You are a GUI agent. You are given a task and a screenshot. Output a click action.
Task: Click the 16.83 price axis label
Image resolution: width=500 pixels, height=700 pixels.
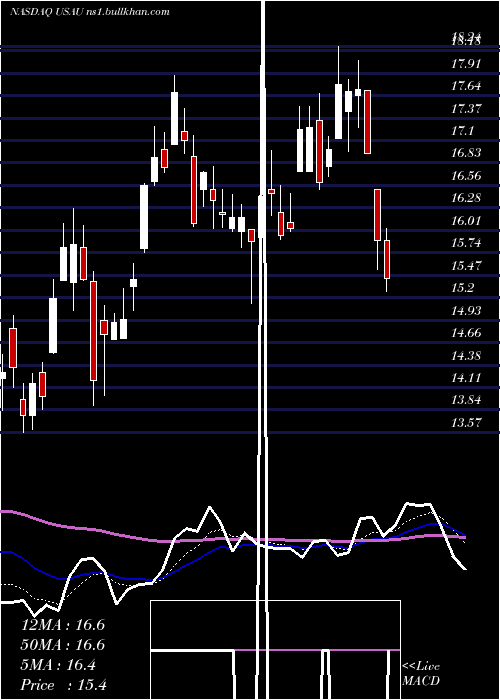click(466, 153)
